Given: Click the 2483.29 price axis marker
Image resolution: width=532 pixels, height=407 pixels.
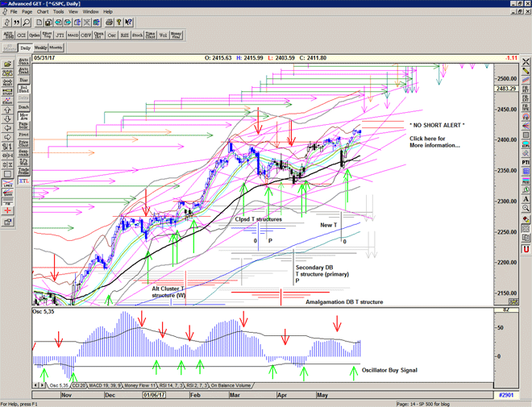Looking at the screenshot, I should pyautogui.click(x=506, y=89).
